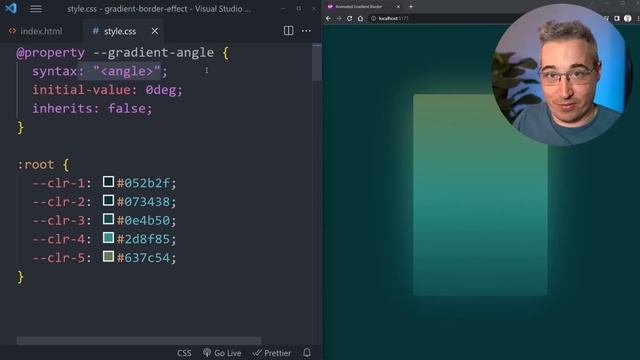Start Go Live server from status bar
640x360 pixels.
point(222,353)
